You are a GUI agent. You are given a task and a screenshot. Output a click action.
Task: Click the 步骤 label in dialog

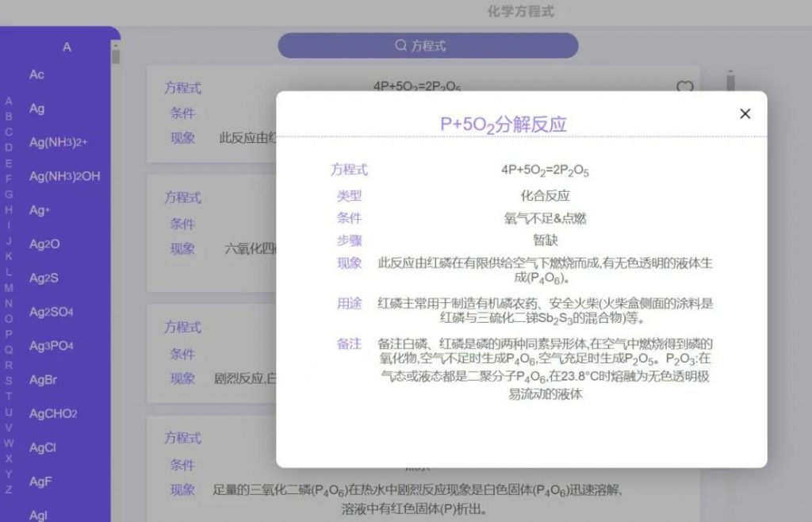[349, 240]
